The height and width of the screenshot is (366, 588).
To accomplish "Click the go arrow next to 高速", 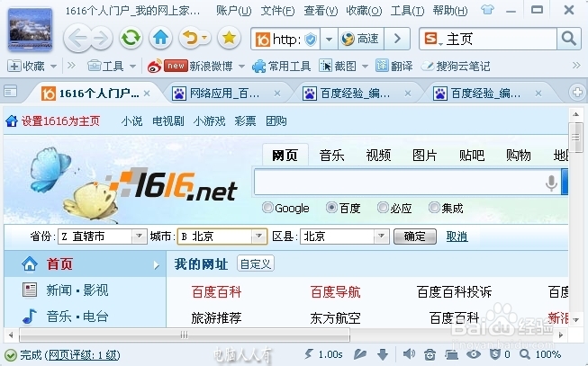I will coord(397,39).
